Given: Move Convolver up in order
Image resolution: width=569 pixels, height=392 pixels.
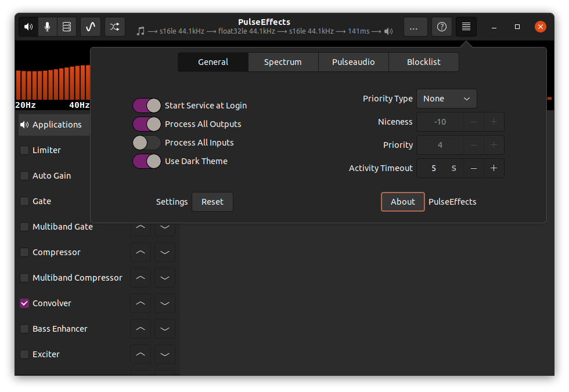Looking at the screenshot, I should click(x=141, y=303).
